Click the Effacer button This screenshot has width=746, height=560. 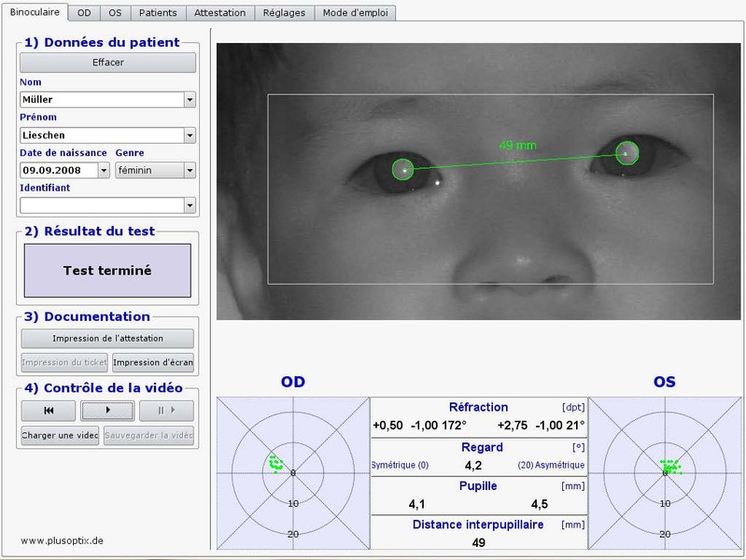coord(107,63)
